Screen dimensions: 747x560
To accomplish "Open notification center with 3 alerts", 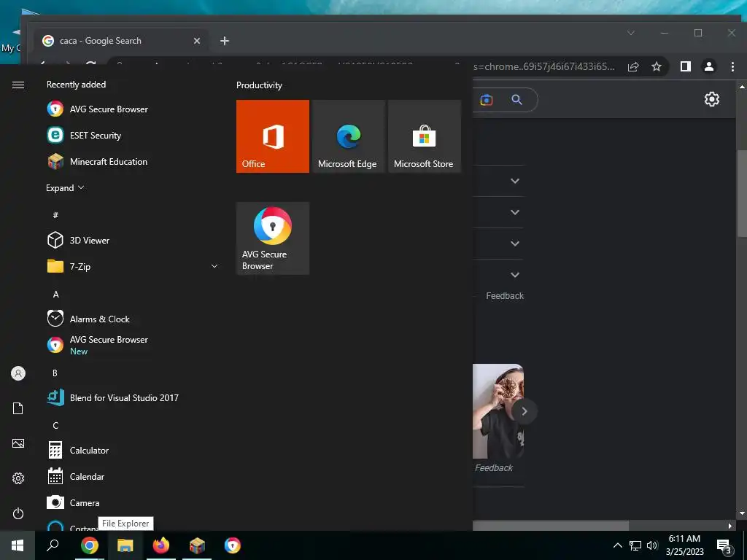I will click(724, 546).
